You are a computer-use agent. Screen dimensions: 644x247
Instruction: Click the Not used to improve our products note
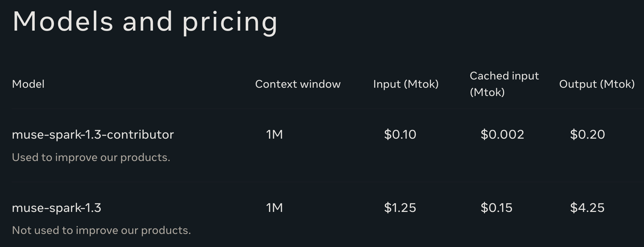pos(101,230)
